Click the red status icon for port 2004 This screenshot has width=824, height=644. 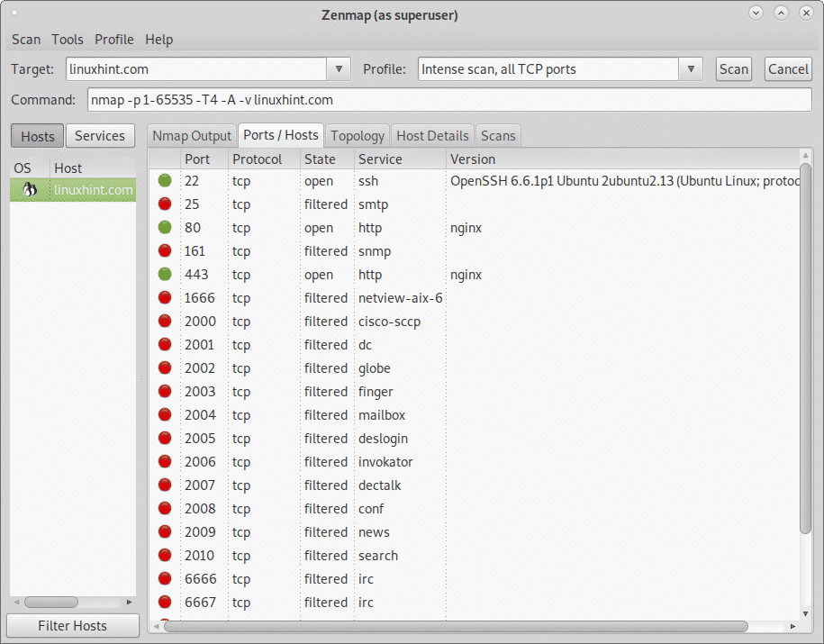[x=165, y=415]
